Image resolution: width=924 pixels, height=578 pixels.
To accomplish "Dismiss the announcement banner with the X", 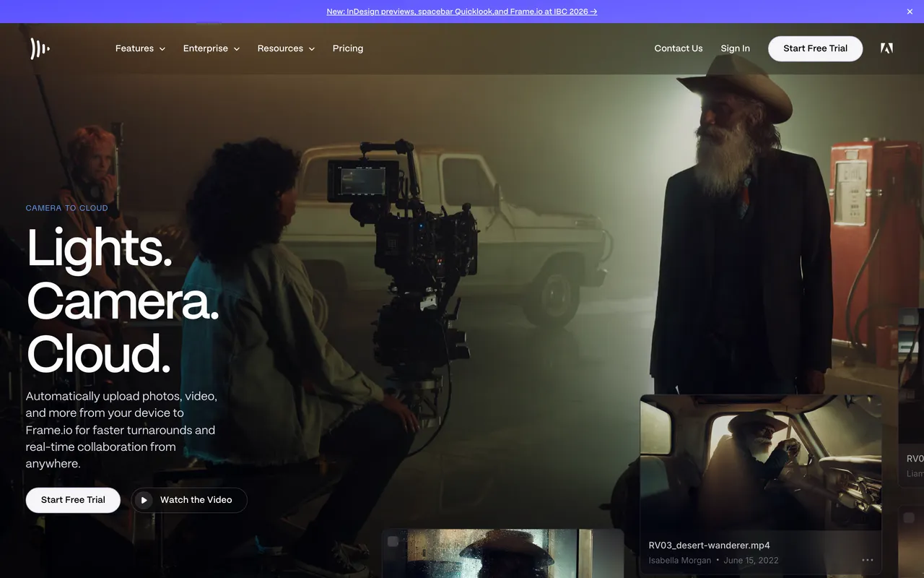I will click(910, 12).
